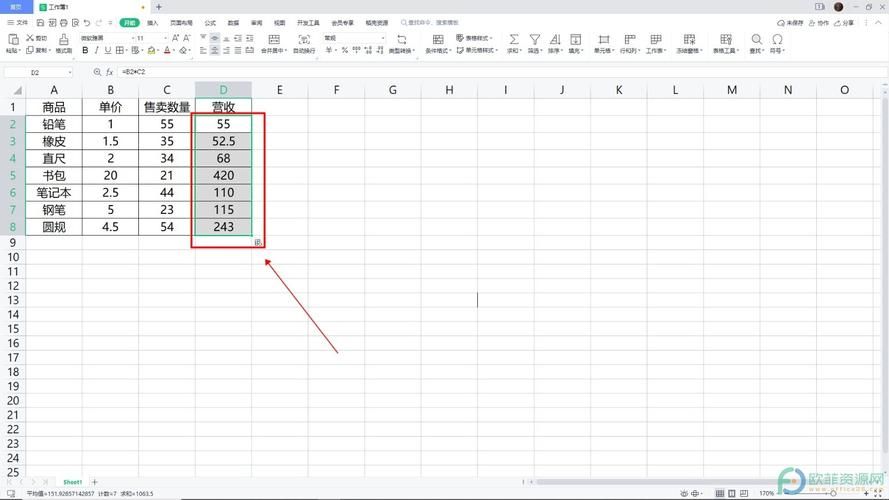Toggle Bold formatting
This screenshot has height=500, width=889.
(84, 50)
